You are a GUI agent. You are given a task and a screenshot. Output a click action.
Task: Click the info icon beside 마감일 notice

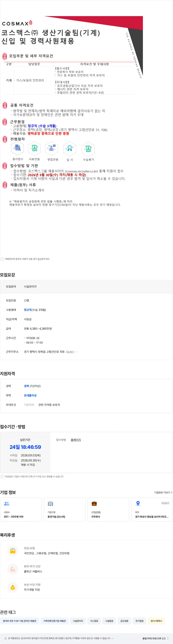[x=2, y=476]
